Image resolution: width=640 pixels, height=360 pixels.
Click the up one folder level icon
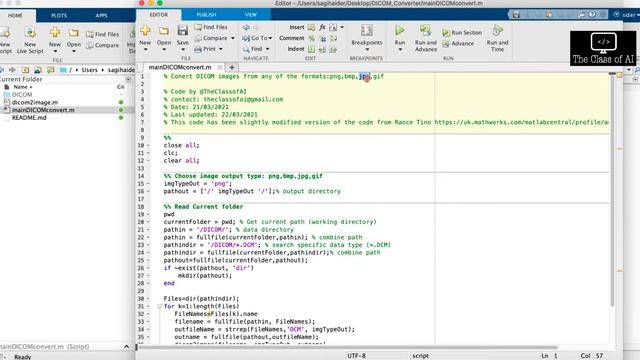click(25, 70)
